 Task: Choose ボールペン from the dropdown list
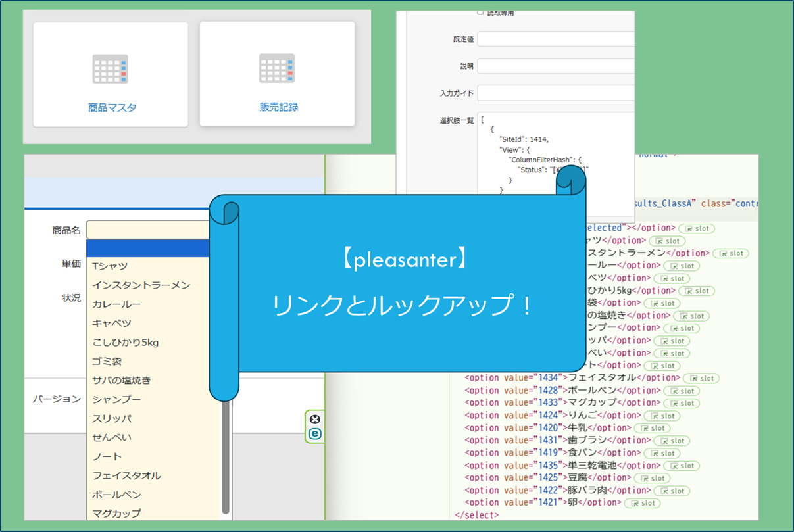pos(116,495)
